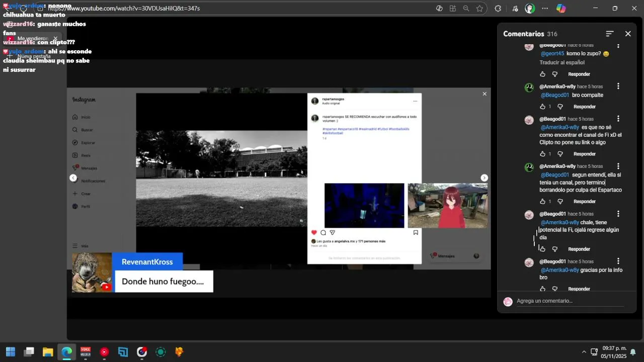
Task: Select 'Reels' in Instagram sidebar
Action: pos(82,155)
